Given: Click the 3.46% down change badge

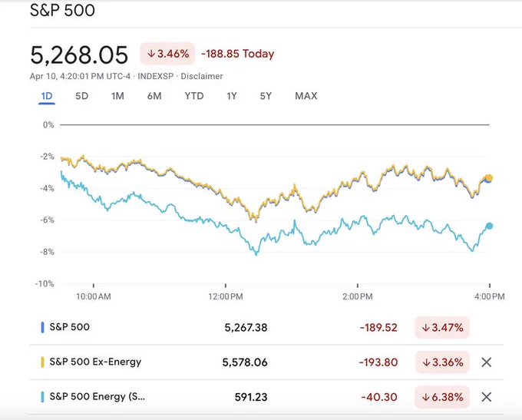Looking at the screenshot, I should (x=167, y=54).
